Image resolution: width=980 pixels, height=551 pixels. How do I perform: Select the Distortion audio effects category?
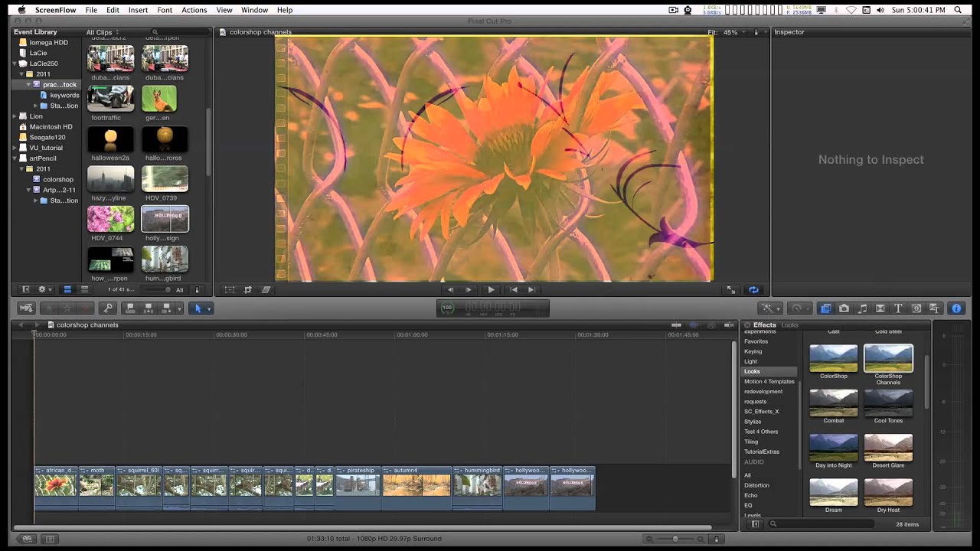pos(756,485)
